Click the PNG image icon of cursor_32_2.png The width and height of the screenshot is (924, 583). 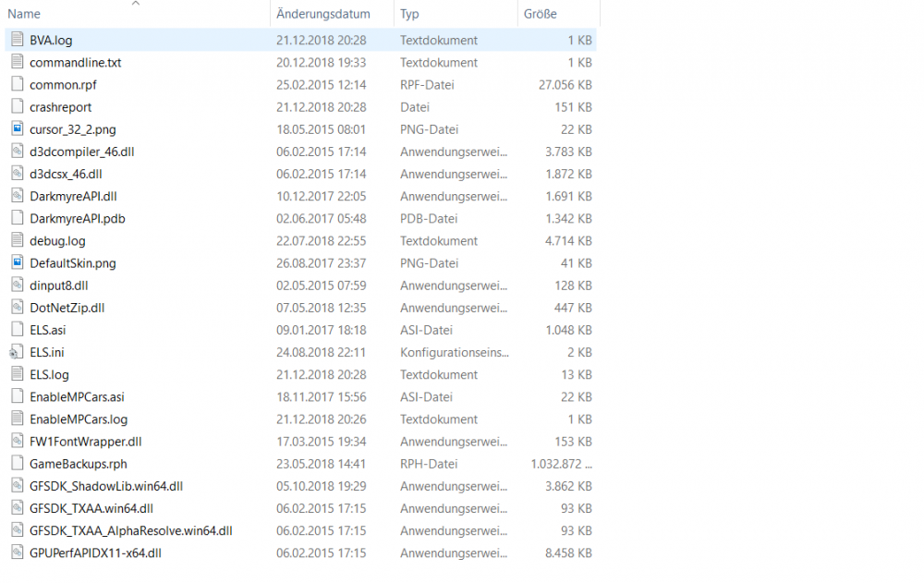(15, 129)
